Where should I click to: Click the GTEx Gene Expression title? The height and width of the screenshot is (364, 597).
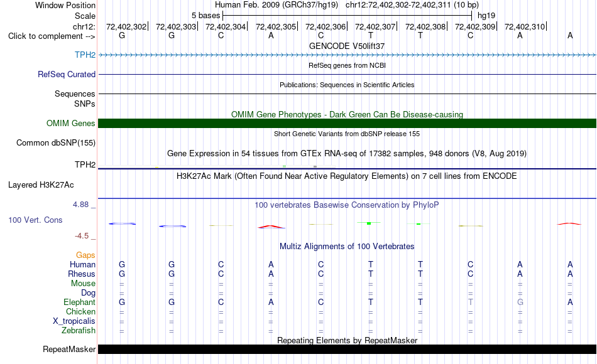[347, 154]
